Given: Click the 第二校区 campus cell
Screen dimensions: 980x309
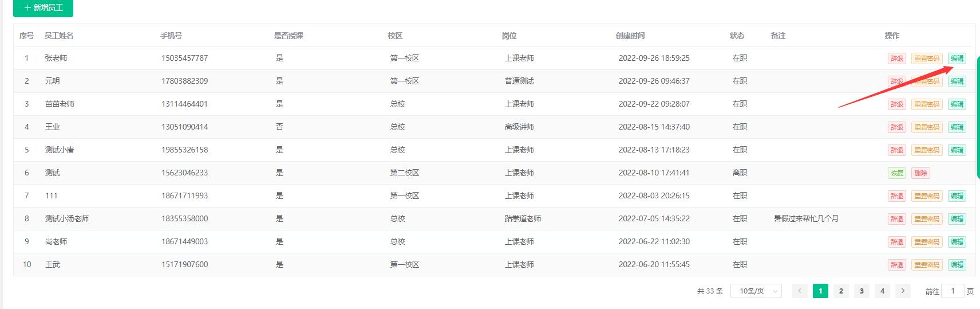Looking at the screenshot, I should pyautogui.click(x=405, y=173).
